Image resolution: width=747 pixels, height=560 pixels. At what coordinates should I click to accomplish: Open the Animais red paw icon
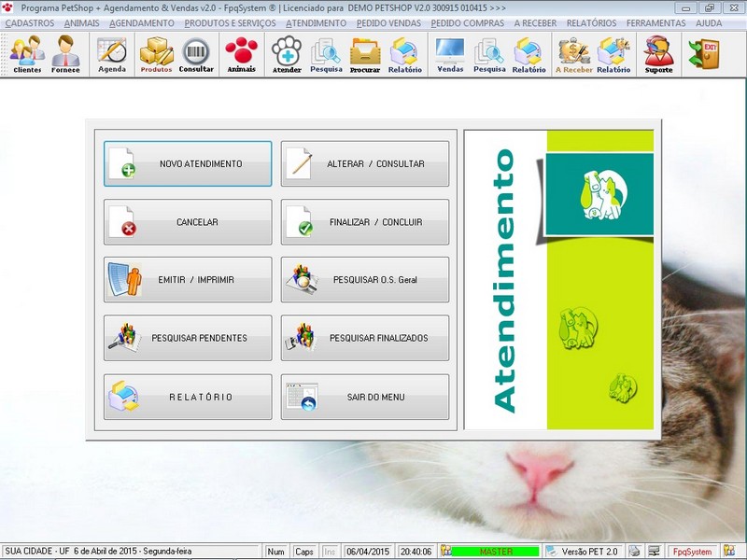[x=242, y=54]
